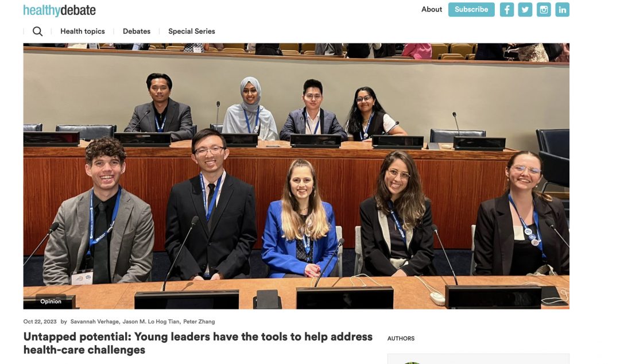Open the Instagram camera icon
The width and height of the screenshot is (620, 364).
point(544,10)
